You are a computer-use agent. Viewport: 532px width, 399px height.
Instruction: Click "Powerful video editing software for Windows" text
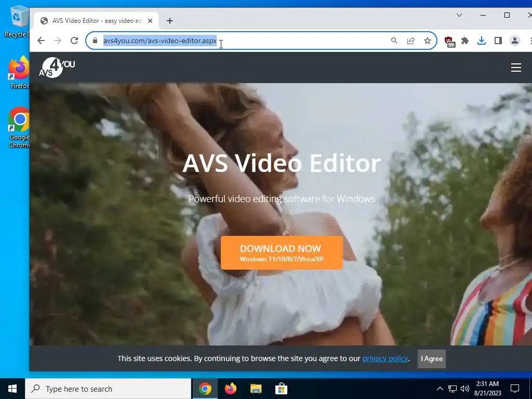(x=282, y=198)
